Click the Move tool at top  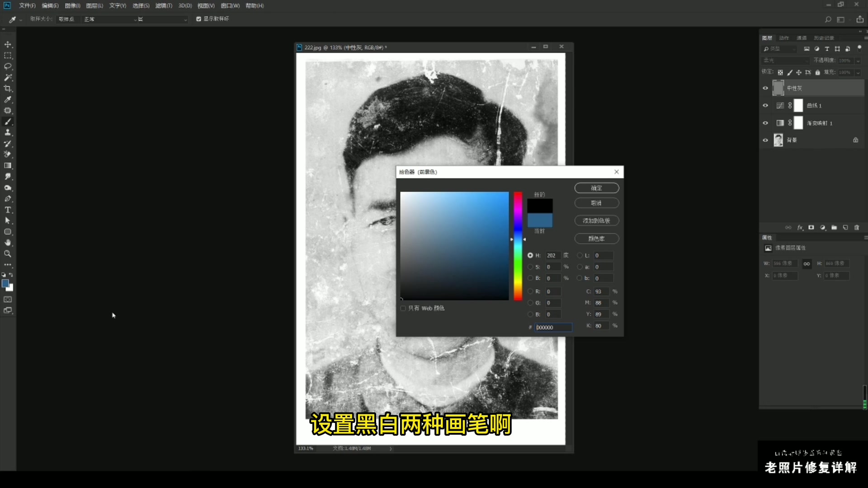click(8, 45)
